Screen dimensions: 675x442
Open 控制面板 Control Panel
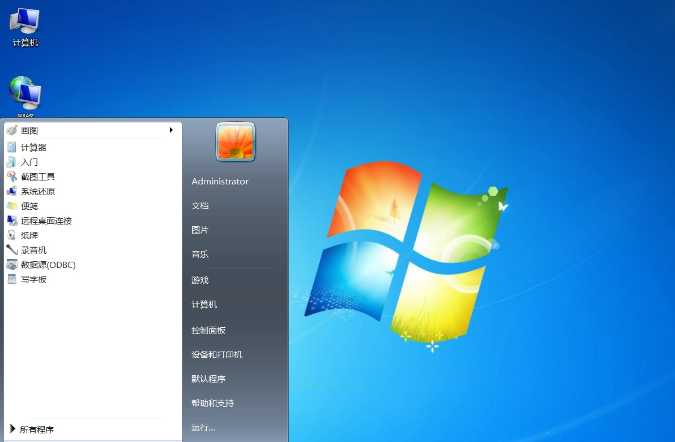pyautogui.click(x=209, y=330)
